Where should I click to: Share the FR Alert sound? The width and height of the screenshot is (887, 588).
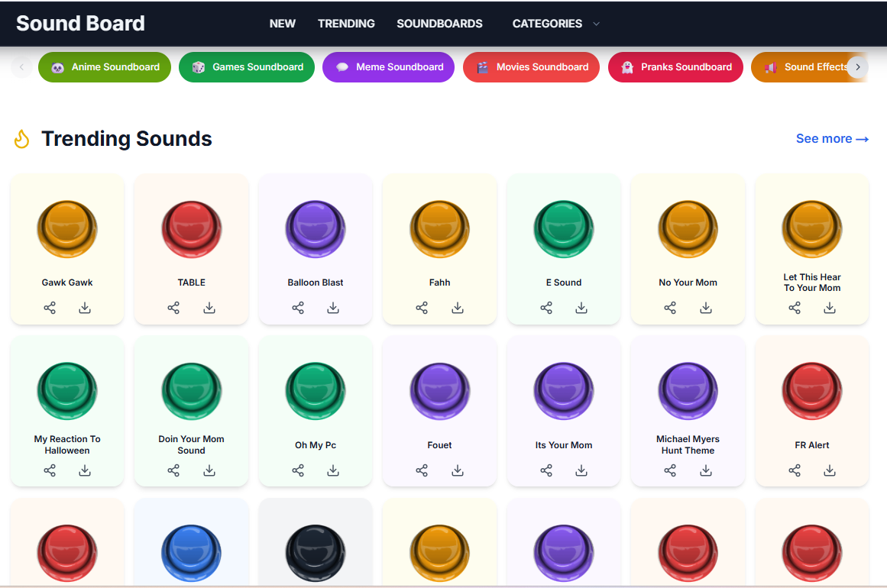click(x=795, y=470)
